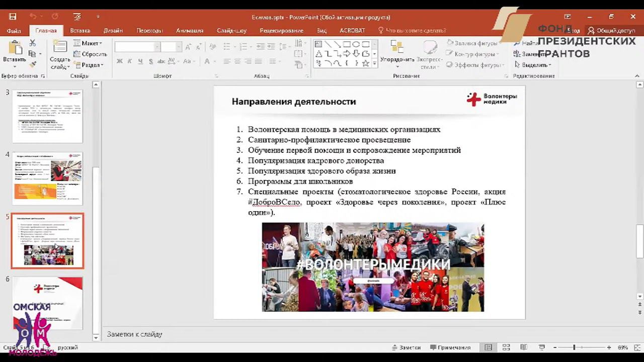Image resolution: width=644 pixels, height=362 pixels.
Task: Apply text shadow with the S icon
Action: (151, 61)
